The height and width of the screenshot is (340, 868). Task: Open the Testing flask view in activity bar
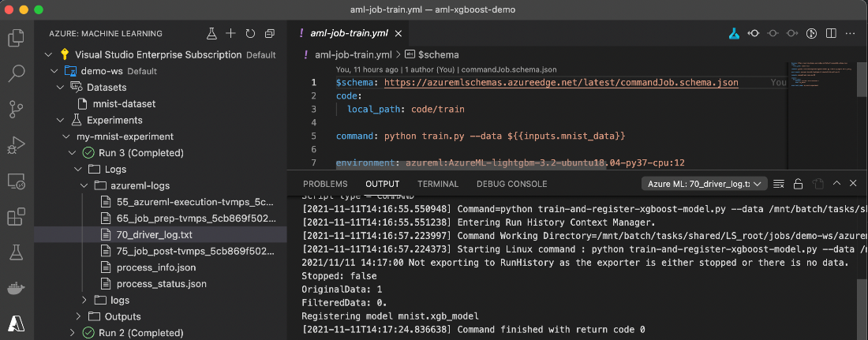[16, 252]
